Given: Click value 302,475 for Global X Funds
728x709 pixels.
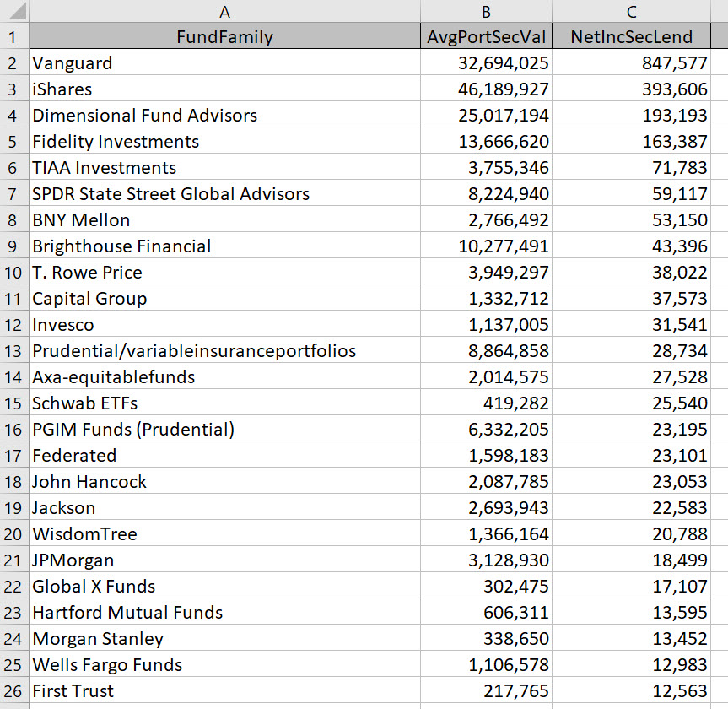Looking at the screenshot, I should pos(486,587).
